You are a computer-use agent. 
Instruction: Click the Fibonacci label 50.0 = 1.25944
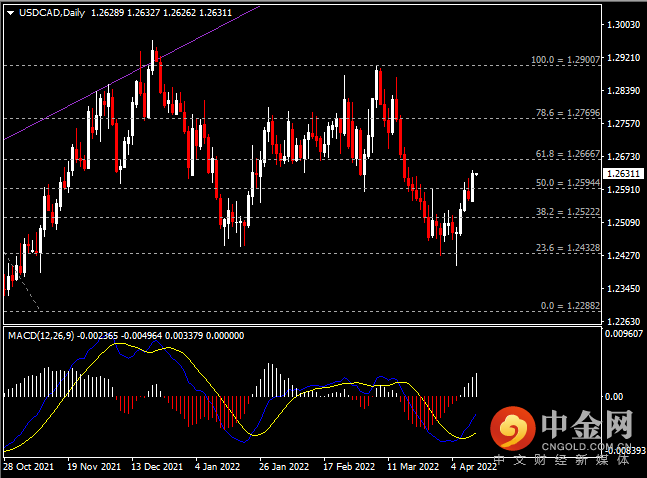(568, 183)
